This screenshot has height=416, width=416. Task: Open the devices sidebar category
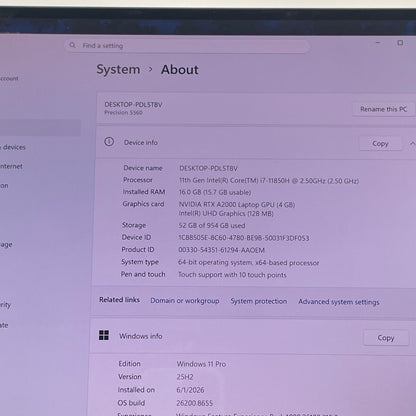[13, 147]
